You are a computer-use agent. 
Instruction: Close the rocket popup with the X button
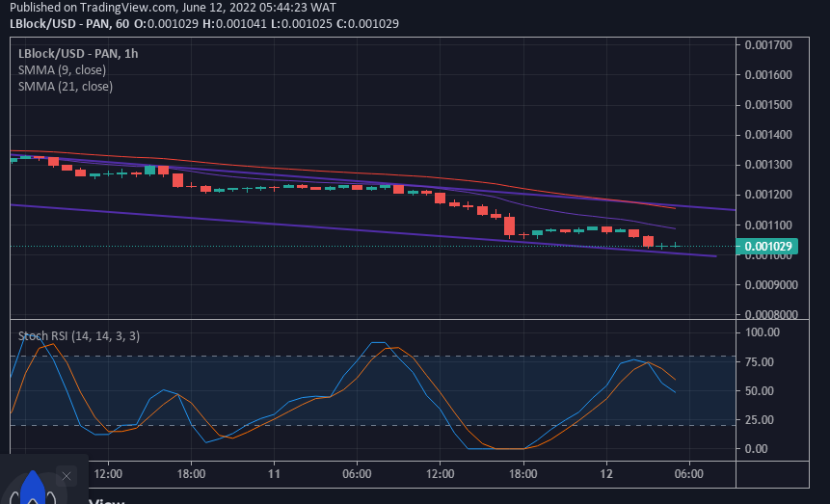pos(66,476)
